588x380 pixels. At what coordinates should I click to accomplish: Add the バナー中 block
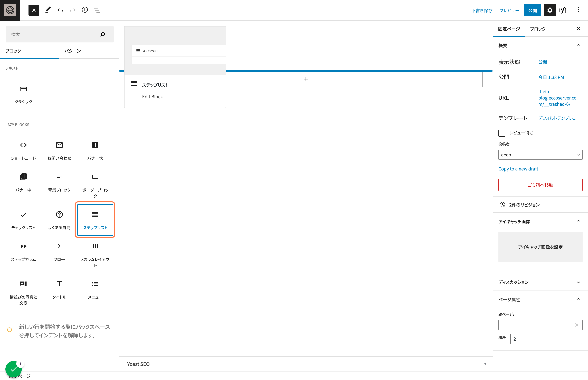point(23,183)
